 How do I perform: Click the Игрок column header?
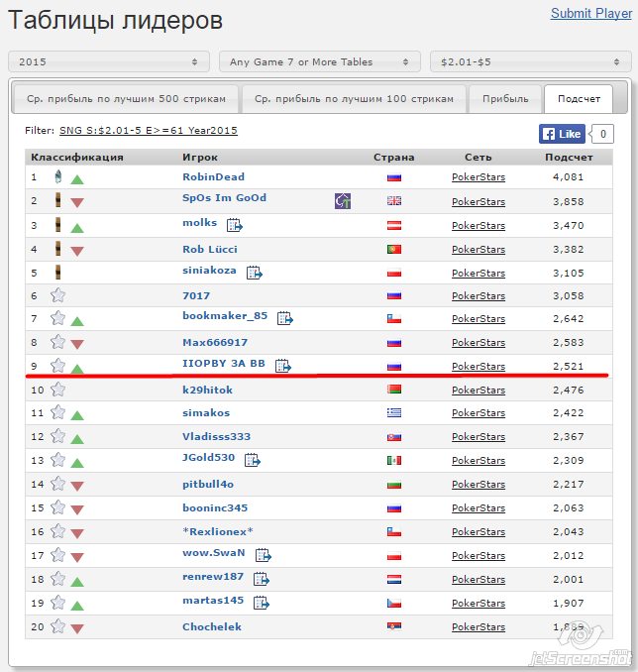tap(200, 158)
